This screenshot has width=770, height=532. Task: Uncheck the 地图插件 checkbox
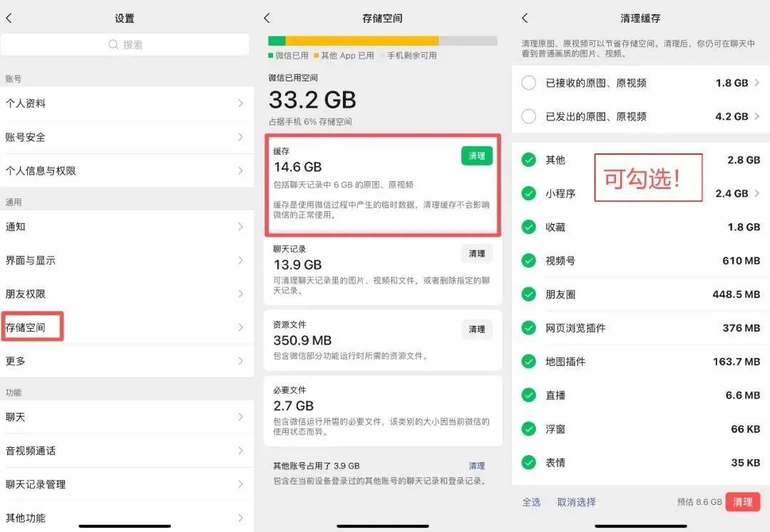[x=528, y=362]
